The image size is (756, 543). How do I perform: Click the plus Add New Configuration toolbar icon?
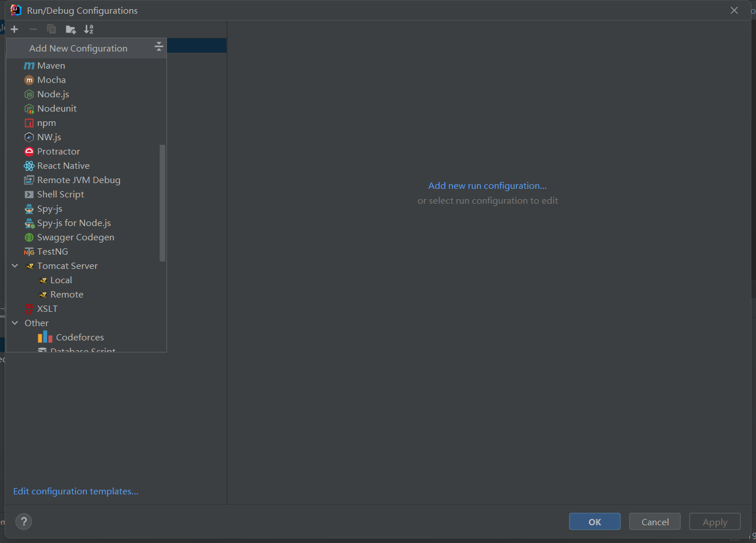point(14,29)
